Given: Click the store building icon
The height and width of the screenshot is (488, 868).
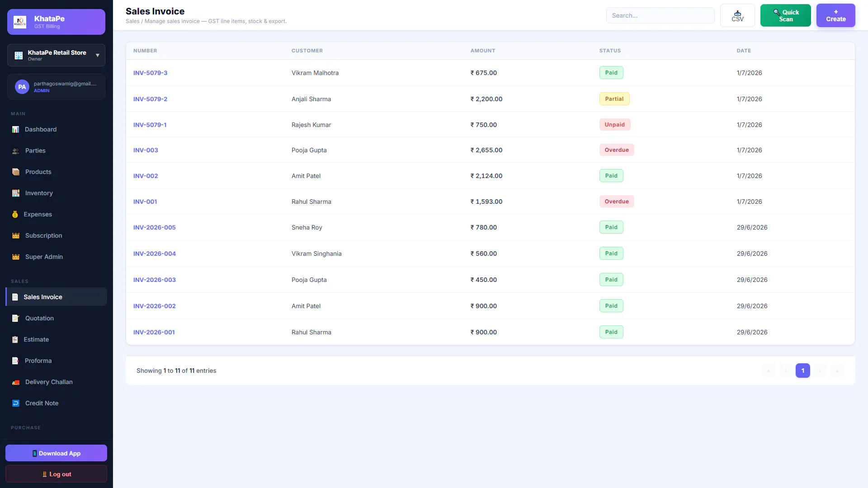Looking at the screenshot, I should click(19, 55).
